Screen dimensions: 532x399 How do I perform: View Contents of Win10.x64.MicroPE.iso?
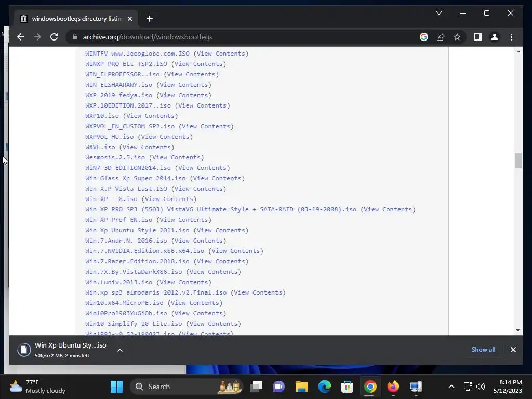point(195,303)
